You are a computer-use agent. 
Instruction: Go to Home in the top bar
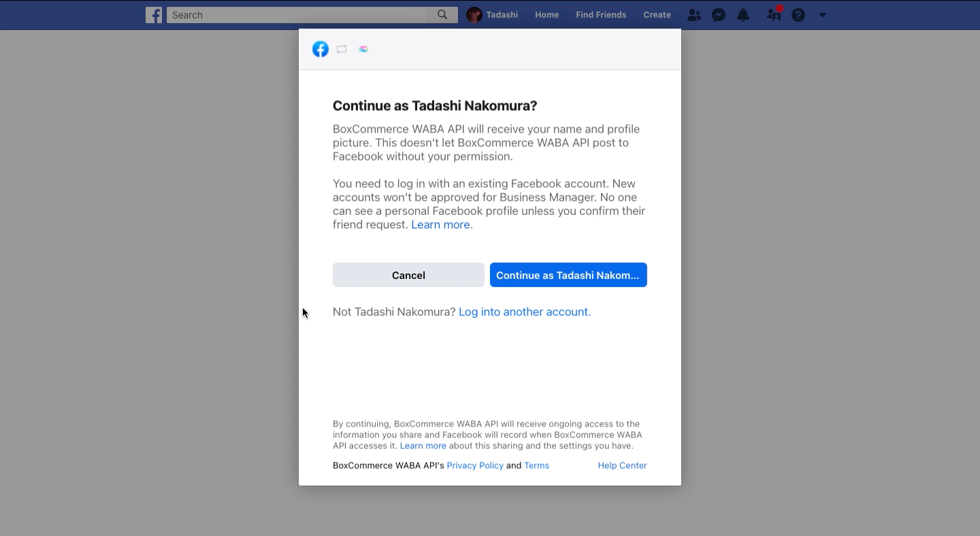click(x=546, y=15)
